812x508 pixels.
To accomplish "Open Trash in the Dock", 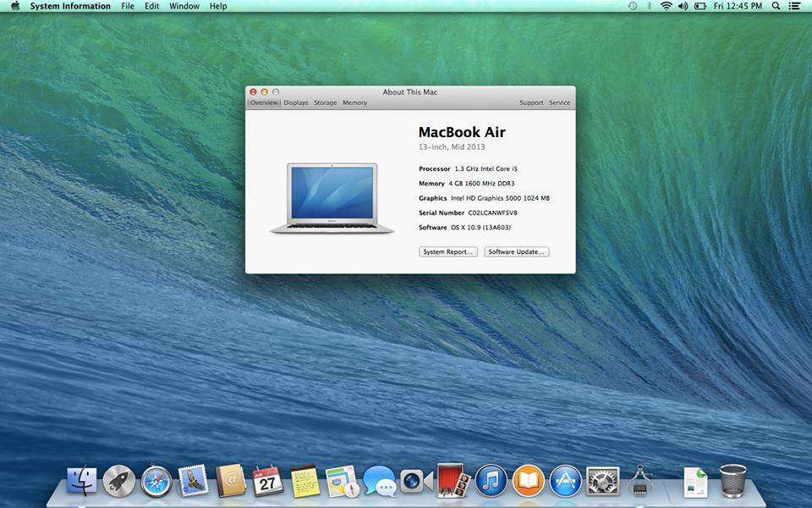I will 733,481.
